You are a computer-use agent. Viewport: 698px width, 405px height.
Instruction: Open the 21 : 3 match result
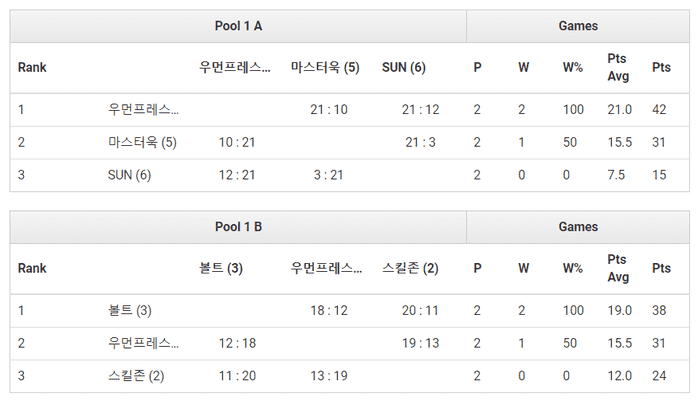[420, 142]
